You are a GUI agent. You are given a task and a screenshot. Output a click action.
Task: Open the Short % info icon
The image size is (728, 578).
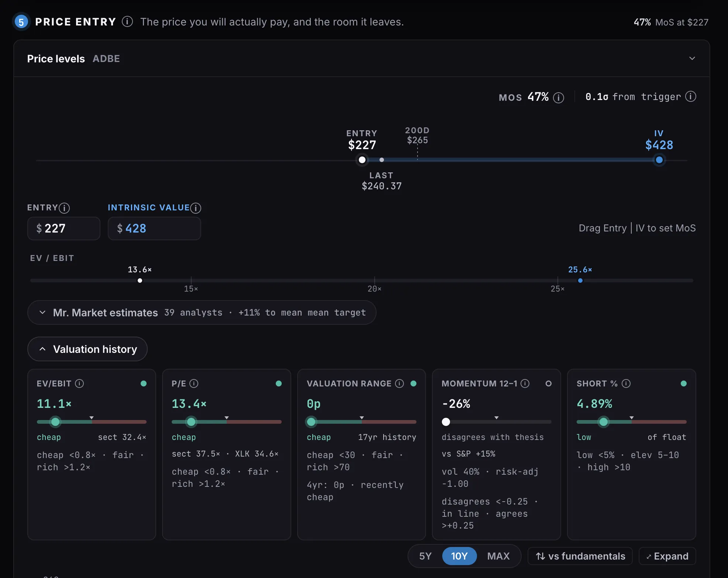(x=626, y=383)
